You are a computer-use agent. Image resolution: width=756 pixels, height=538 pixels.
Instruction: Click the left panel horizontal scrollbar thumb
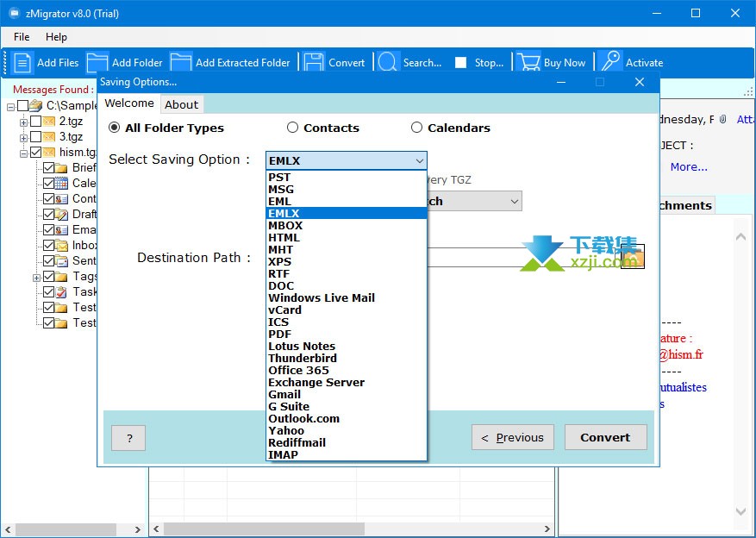click(66, 529)
